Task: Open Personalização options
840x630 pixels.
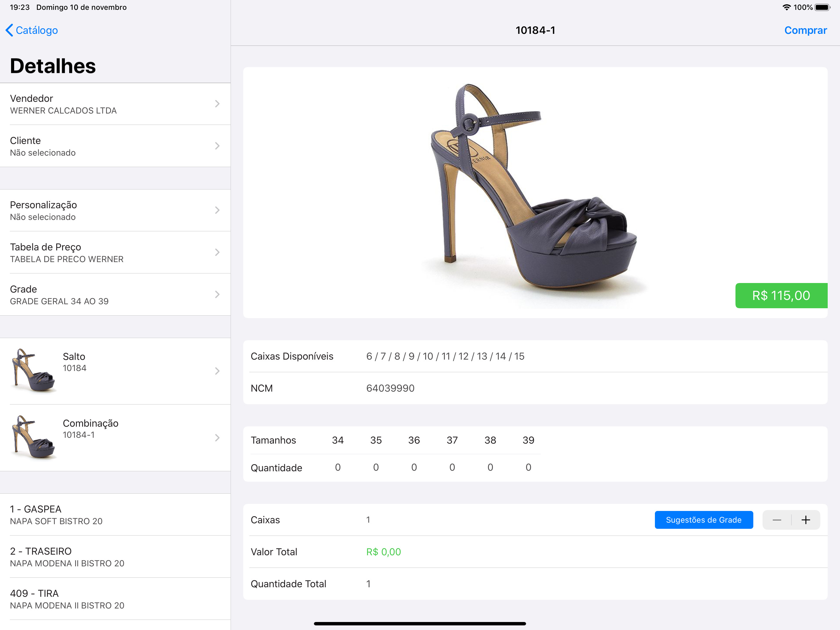Action: click(x=115, y=210)
